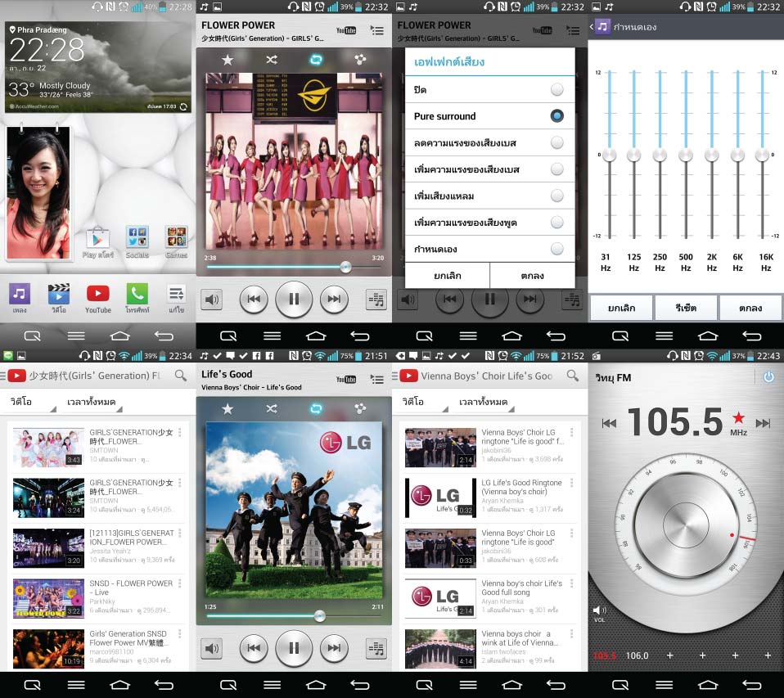Open the three-dot menu for LG Life's Good Ringtone
The height and width of the screenshot is (698, 784).
(571, 483)
